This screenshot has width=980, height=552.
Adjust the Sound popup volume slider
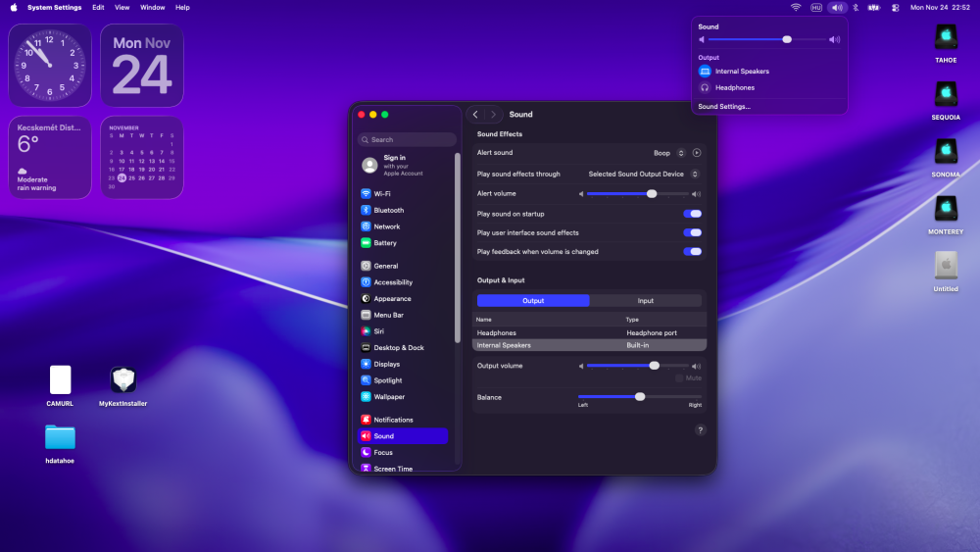click(767, 39)
